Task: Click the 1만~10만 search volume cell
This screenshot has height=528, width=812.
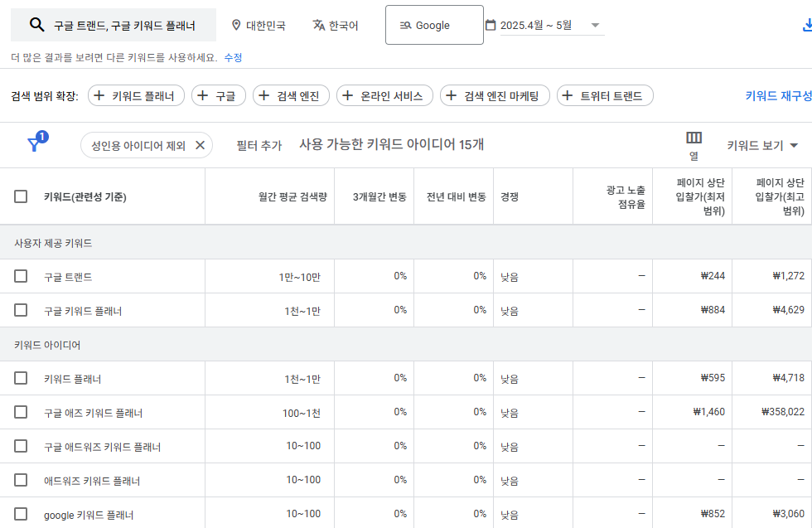Action: (x=299, y=277)
